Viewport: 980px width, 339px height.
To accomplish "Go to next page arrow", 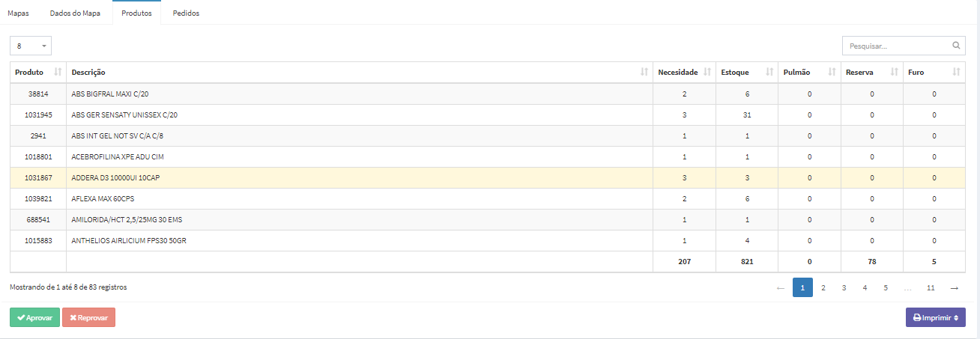I will click(955, 287).
